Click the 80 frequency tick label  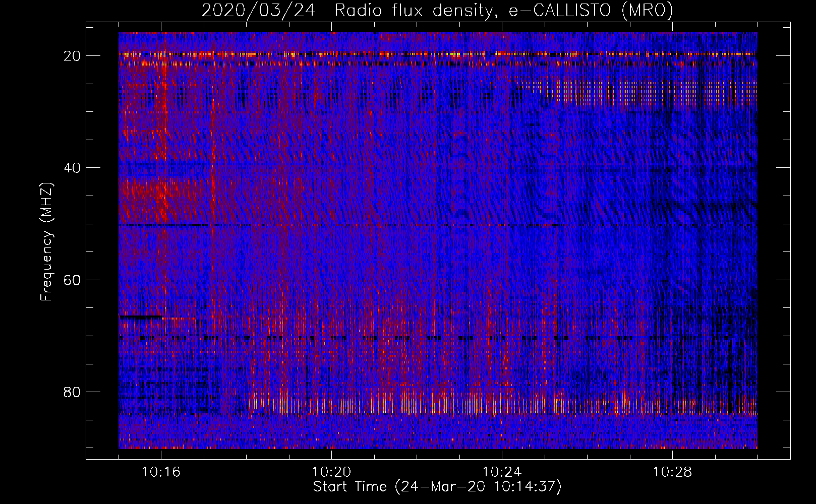[73, 392]
